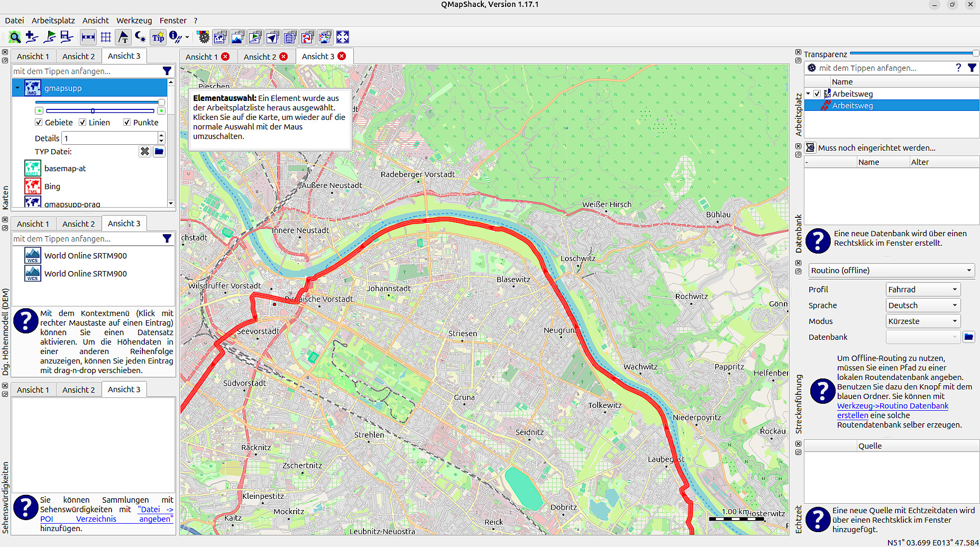Switch to Ansicht 2 map tab
The height and width of the screenshot is (547, 980).
260,57
